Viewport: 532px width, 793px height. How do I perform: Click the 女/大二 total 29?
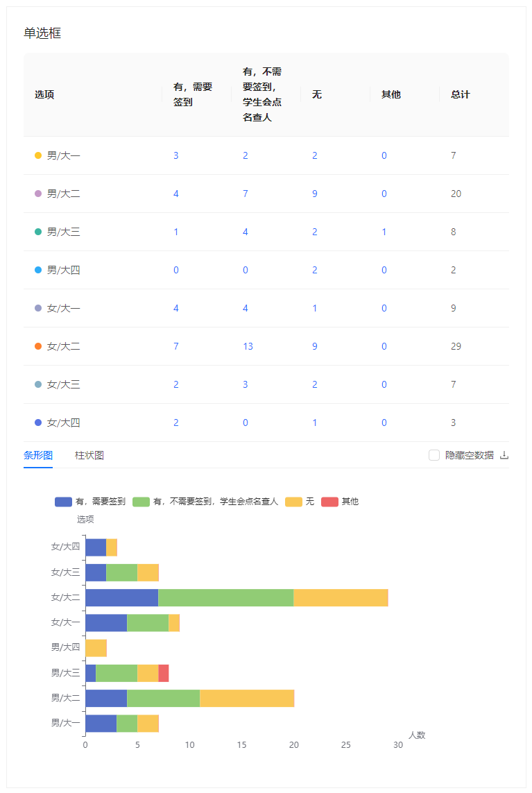pos(456,346)
